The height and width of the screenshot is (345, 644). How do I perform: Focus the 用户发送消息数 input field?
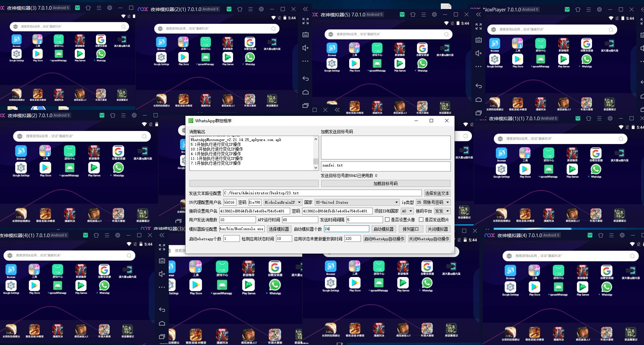237,220
